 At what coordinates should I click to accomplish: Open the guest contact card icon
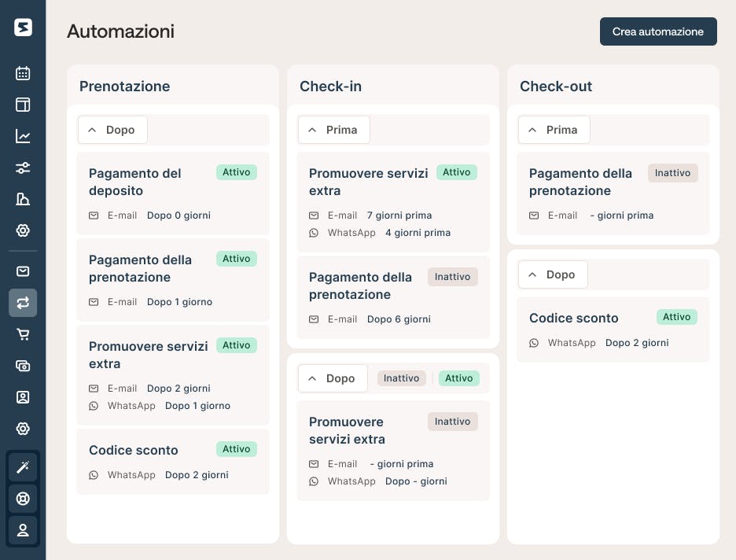[23, 397]
